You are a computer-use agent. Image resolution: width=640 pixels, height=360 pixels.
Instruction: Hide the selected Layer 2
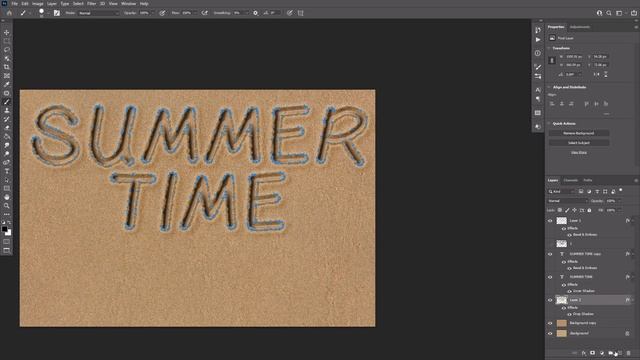click(550, 300)
